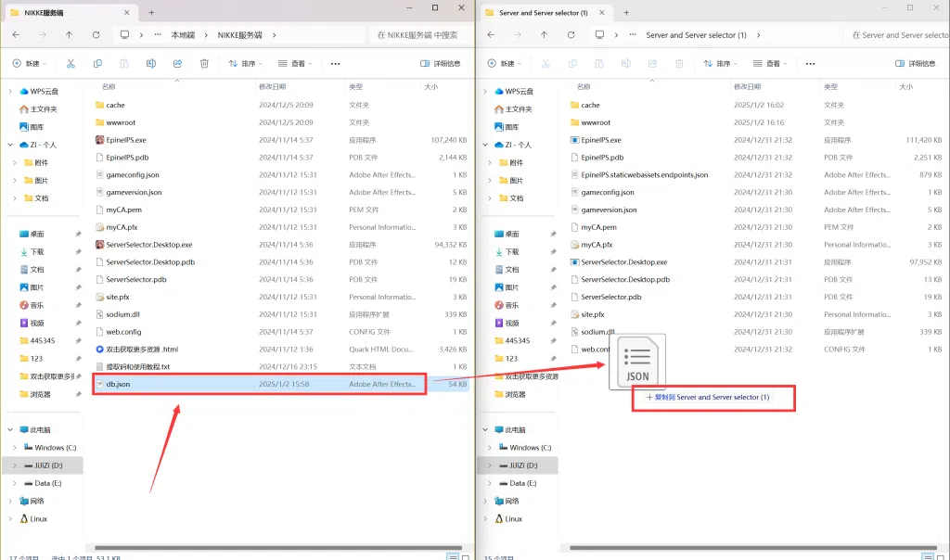Click the Share icon in NIKKE服务端 window toolbar
The image size is (950, 560).
177,64
